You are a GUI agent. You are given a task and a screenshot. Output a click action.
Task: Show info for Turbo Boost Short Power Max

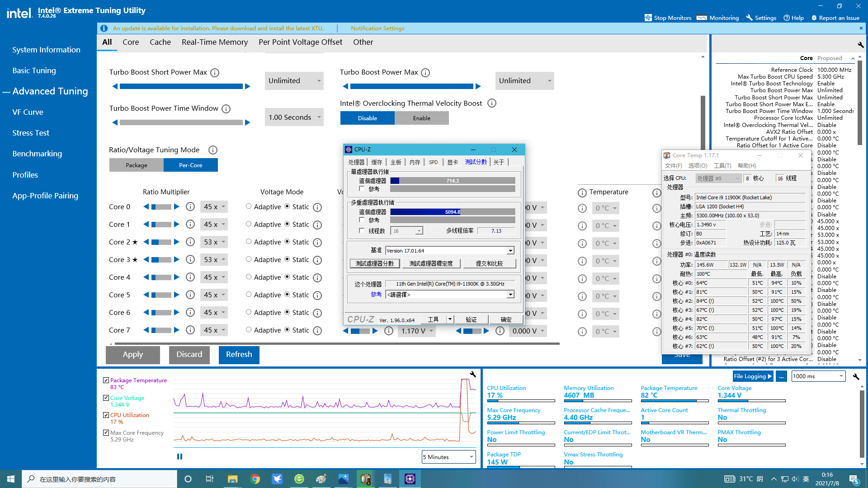[x=215, y=73]
